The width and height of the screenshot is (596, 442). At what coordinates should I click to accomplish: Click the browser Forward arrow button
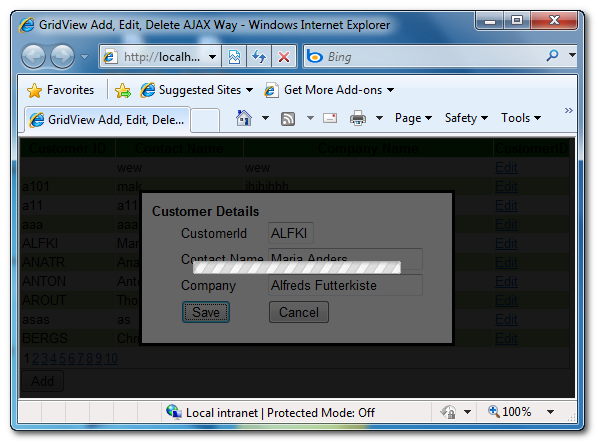(x=62, y=57)
